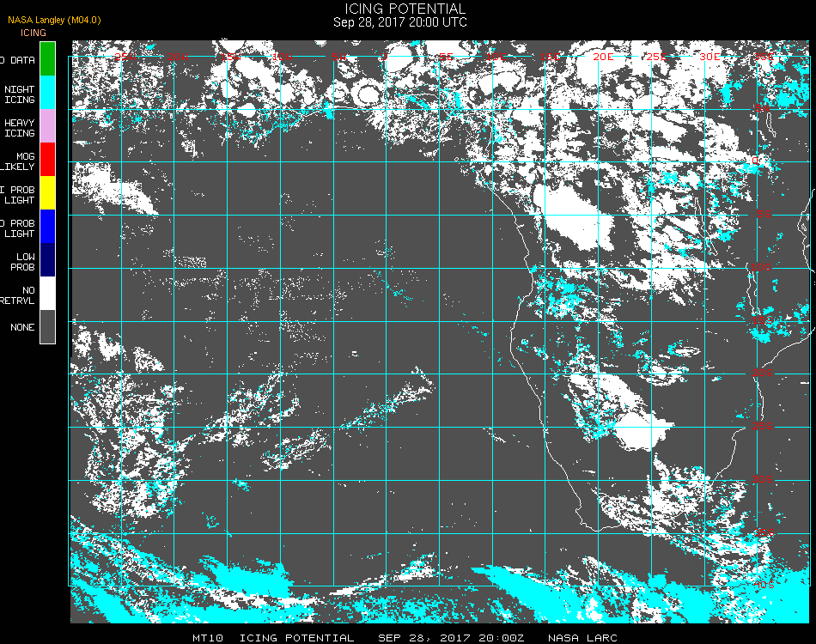Click the 35E longitude label

click(764, 57)
